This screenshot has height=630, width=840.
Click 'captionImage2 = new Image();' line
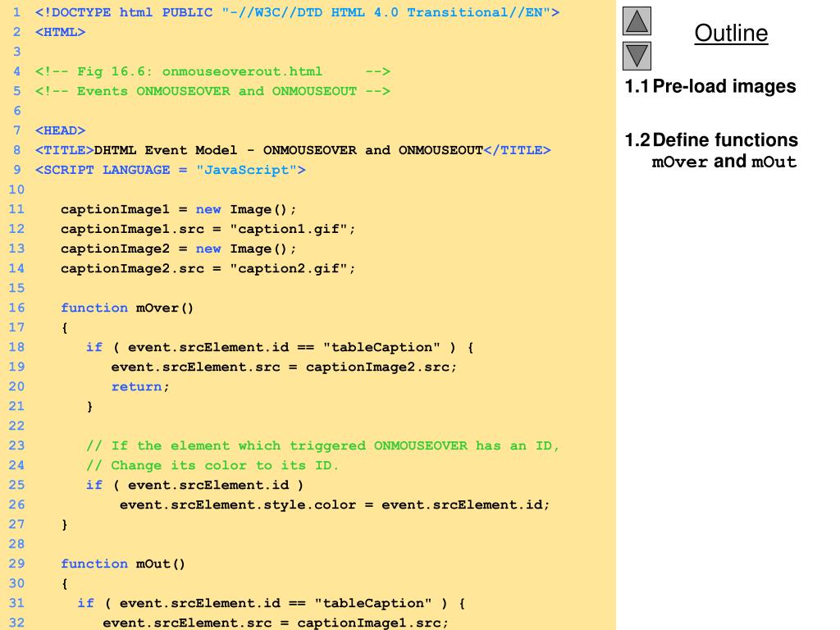click(x=178, y=249)
